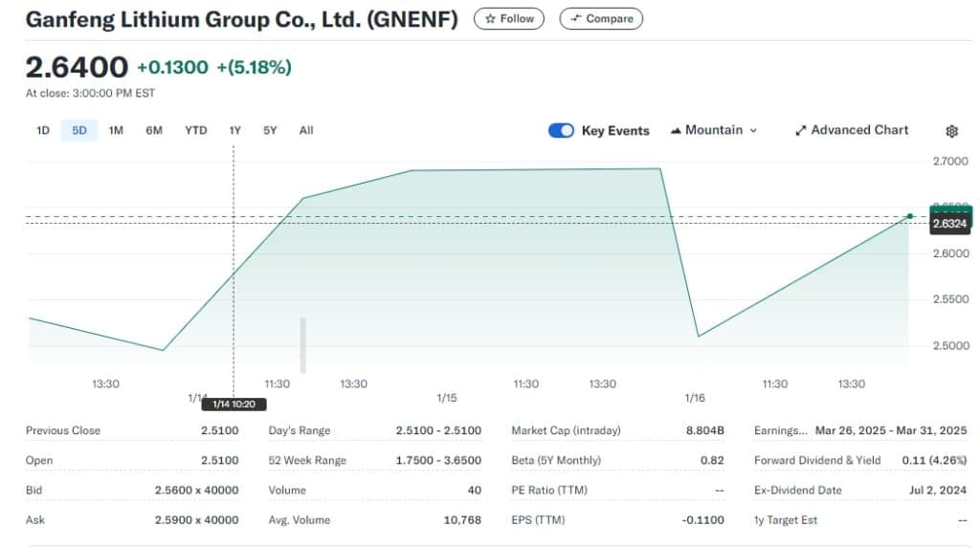Click the 2.7000 y-axis label
This screenshot has width=980, height=548.
click(950, 162)
